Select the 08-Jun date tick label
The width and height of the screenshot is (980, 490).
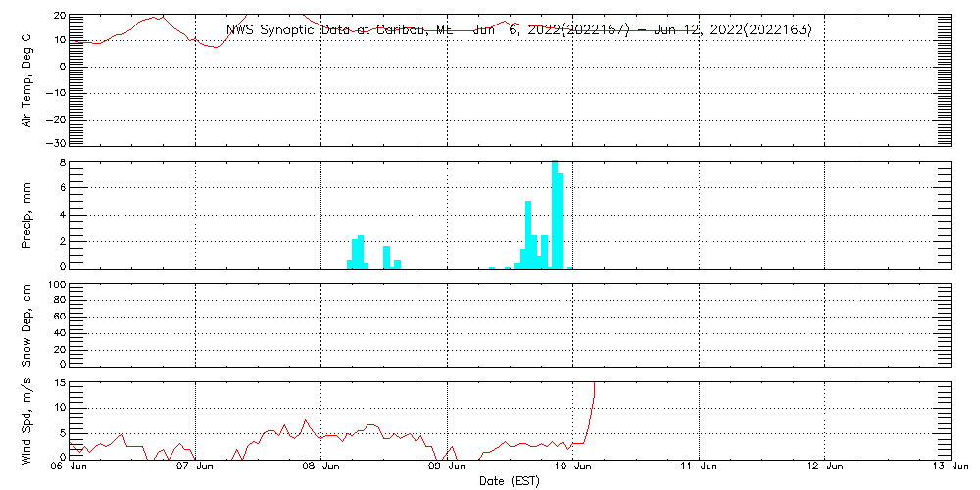click(x=321, y=468)
